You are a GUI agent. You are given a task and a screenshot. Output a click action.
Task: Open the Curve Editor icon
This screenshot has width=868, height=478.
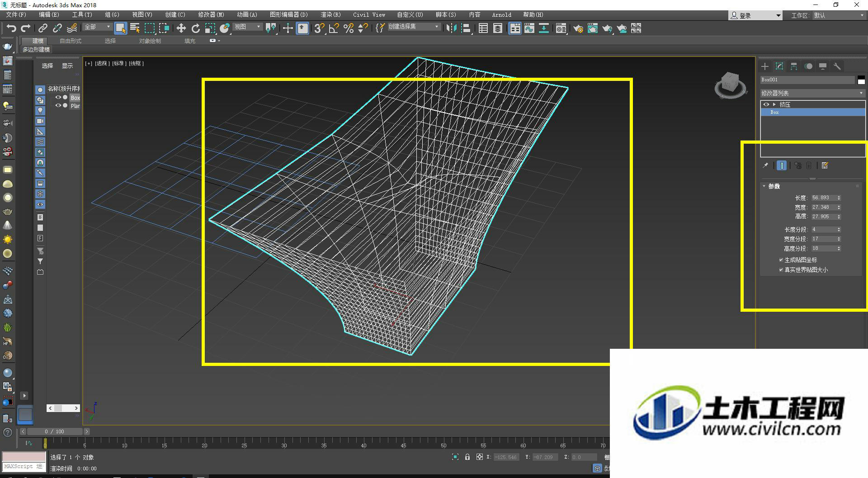coord(529,28)
